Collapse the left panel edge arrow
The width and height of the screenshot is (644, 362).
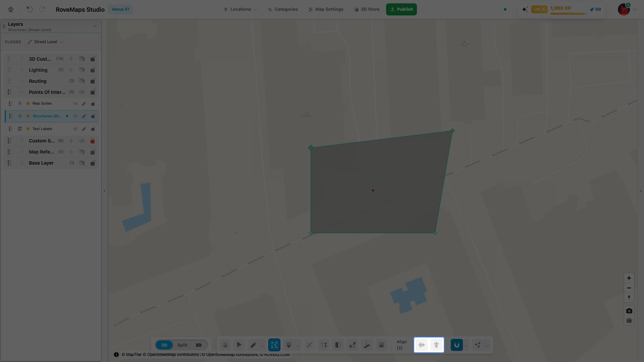(x=104, y=191)
